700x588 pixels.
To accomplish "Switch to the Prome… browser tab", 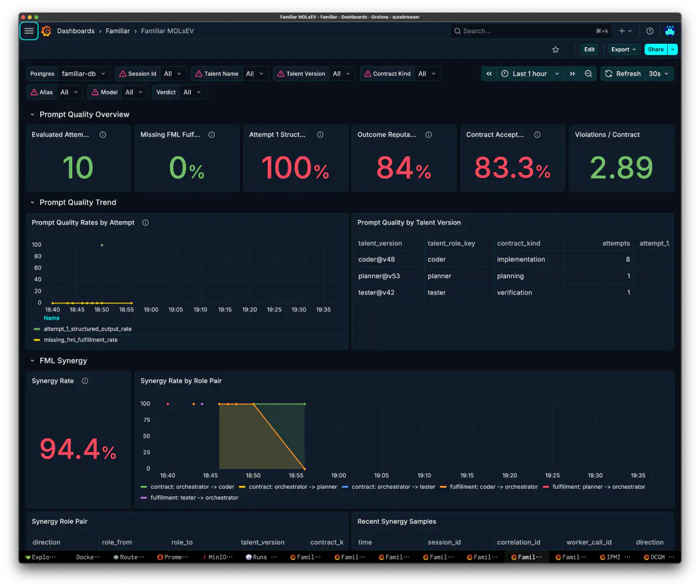I will 173,557.
